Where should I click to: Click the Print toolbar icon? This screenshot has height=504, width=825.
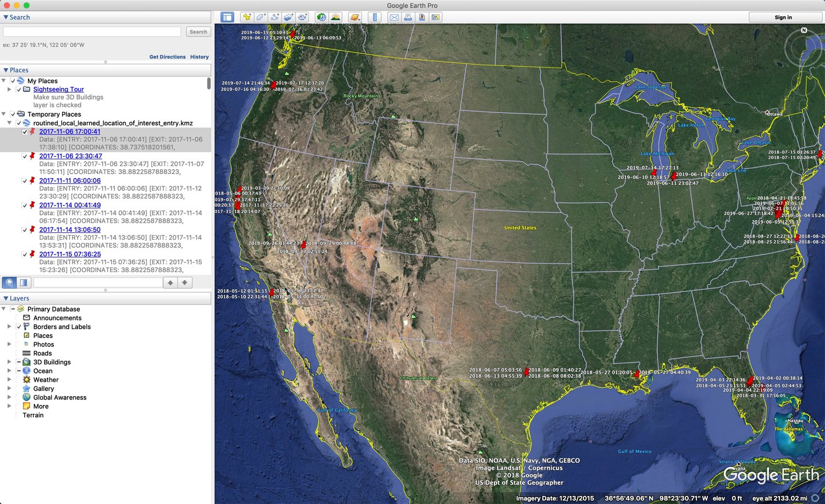coord(408,18)
